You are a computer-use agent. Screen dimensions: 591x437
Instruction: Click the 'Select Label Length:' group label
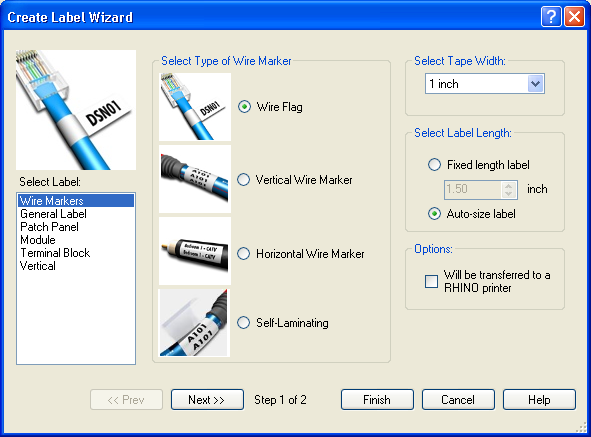click(x=463, y=133)
